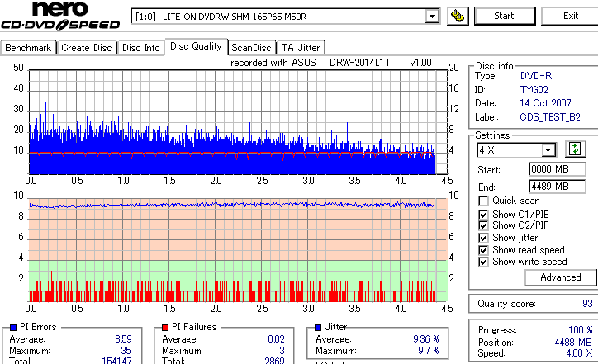Expand the 4 X scan speed dropdown
This screenshot has height=364, width=598.
coord(548,149)
